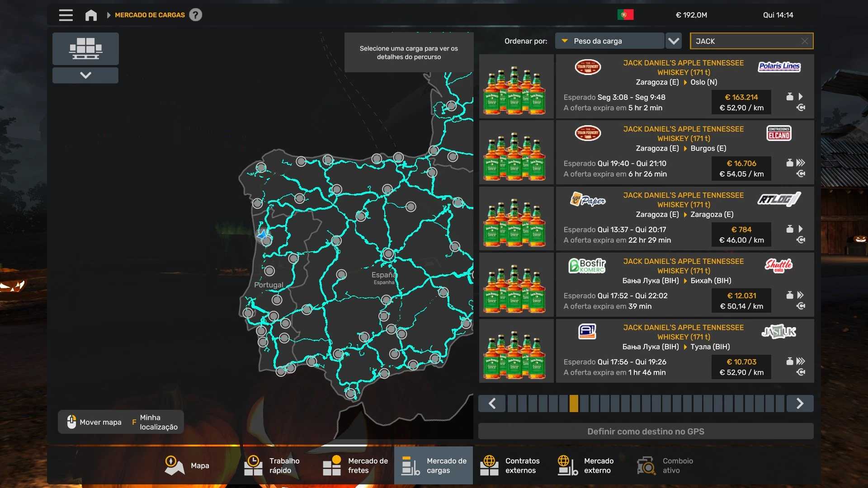Expand the chevron under the trailer filter
868x488 pixels.
tap(85, 75)
